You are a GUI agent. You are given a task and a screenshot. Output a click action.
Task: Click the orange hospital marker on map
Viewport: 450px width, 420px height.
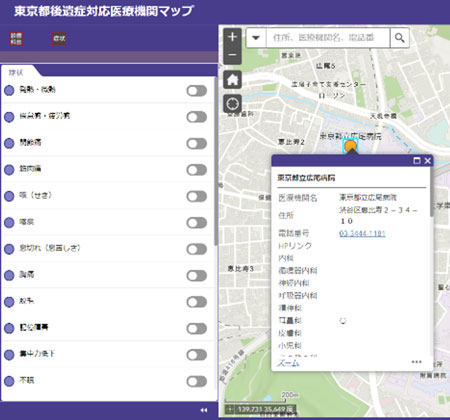[x=350, y=146]
